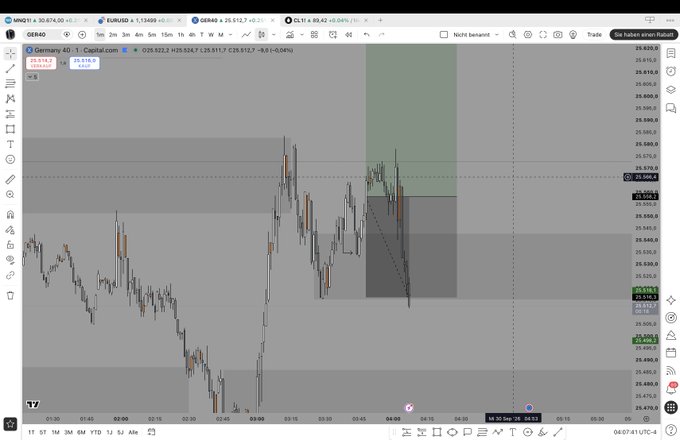Select the GER40 tab
The width and height of the screenshot is (680, 440).
tap(231, 20)
